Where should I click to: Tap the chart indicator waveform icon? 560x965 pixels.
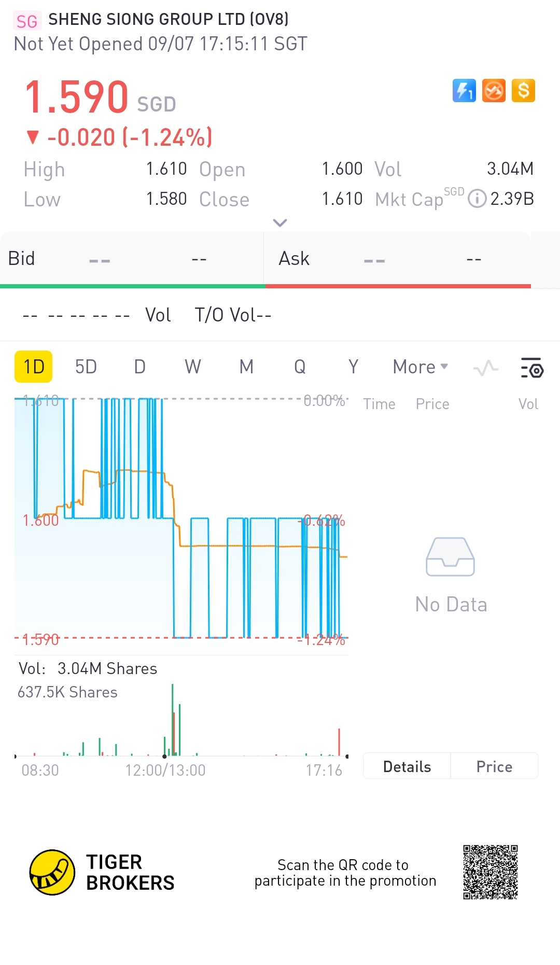[x=486, y=368]
